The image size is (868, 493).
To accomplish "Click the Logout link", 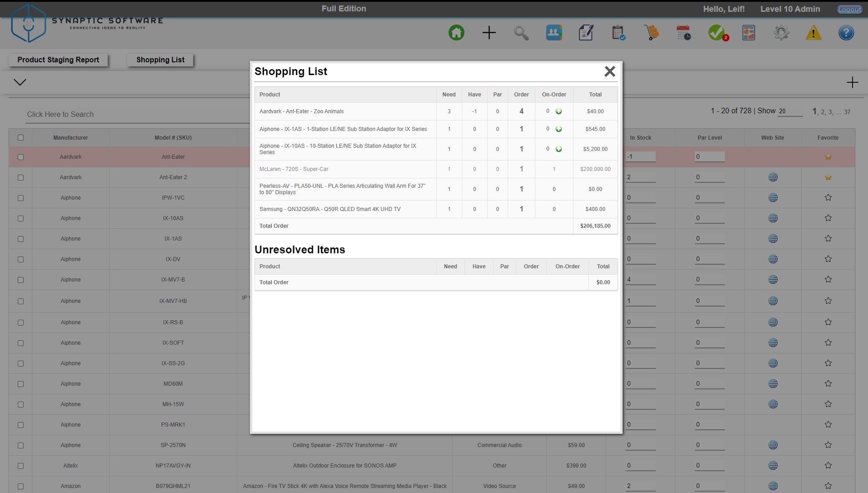I will pyautogui.click(x=849, y=9).
